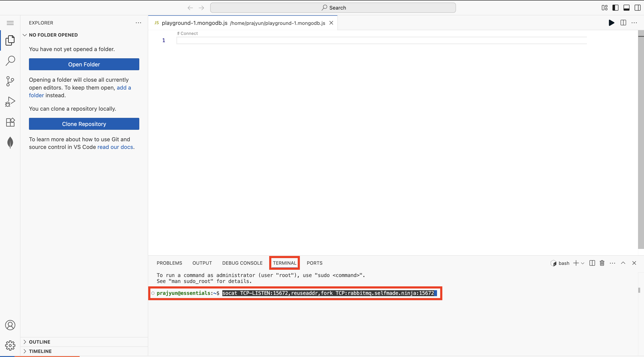Viewport: 644px width, 357px height.
Task: Open the Extensions view
Action: coord(10,122)
